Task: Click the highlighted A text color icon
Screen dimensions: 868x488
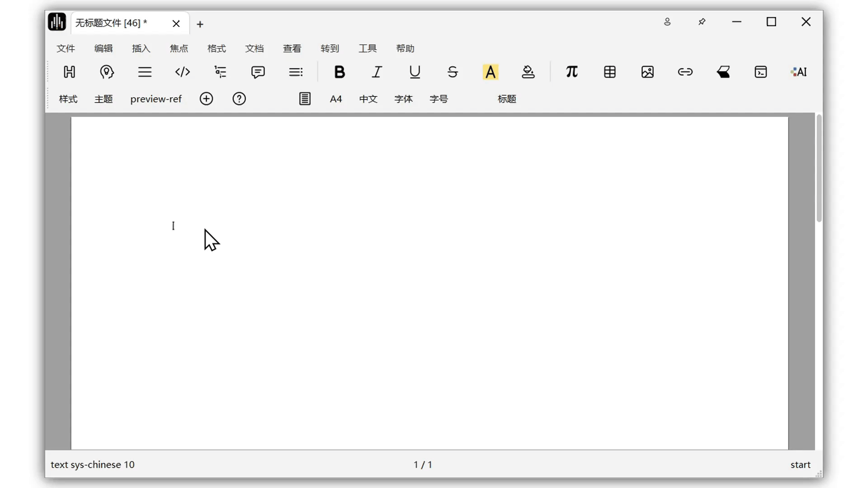Action: tap(490, 72)
